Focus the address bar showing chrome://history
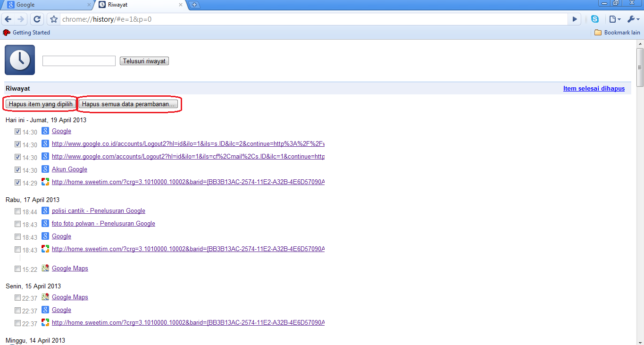 314,19
